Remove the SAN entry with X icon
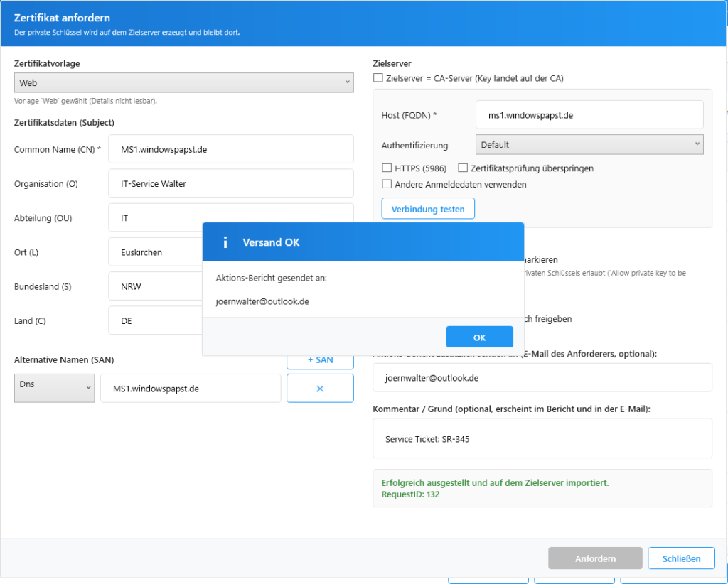The width and height of the screenshot is (728, 584). tap(320, 389)
